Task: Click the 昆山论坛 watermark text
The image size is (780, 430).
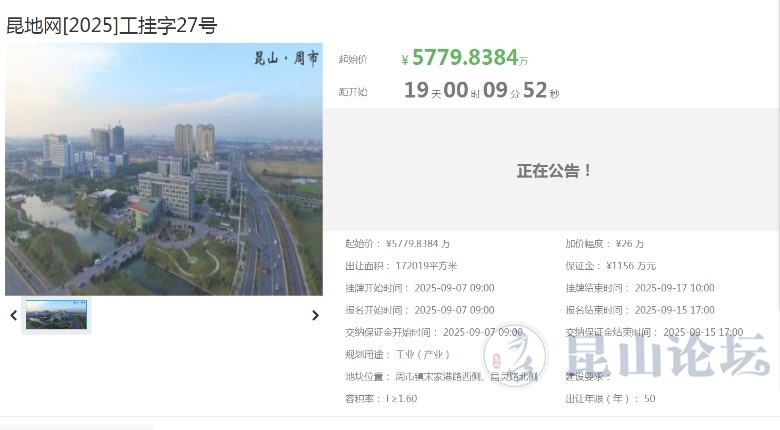Action: (x=668, y=357)
